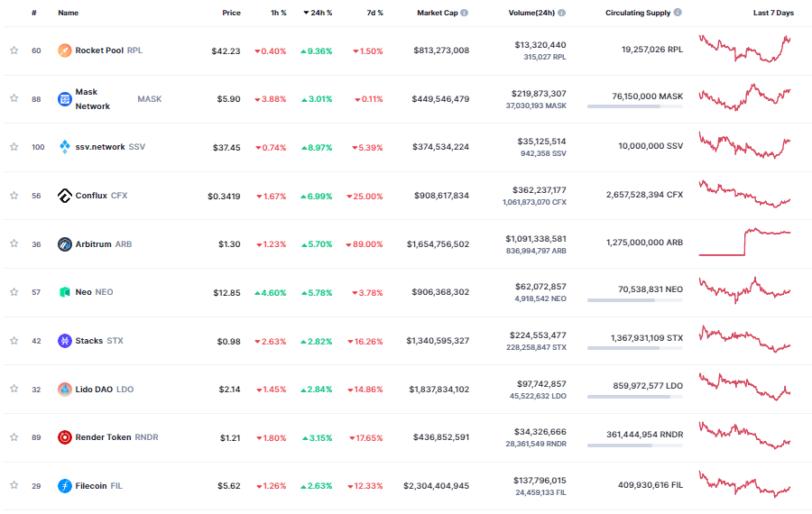Click the Arbitrum coin logo
Image resolution: width=812 pixels, height=514 pixels.
coord(65,243)
